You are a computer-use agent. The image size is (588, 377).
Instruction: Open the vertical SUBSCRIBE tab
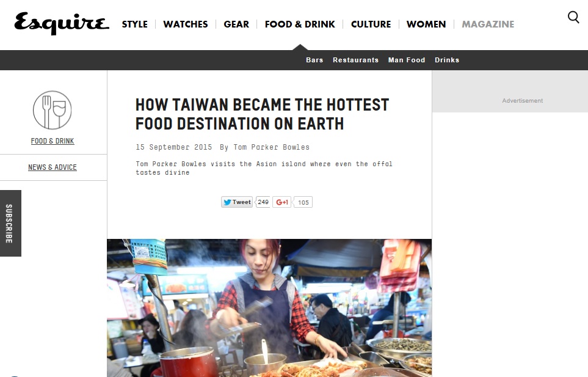coord(10,223)
